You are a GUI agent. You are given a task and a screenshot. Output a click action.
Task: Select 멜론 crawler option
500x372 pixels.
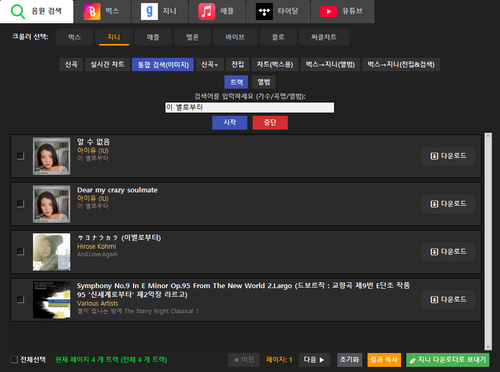click(x=192, y=37)
